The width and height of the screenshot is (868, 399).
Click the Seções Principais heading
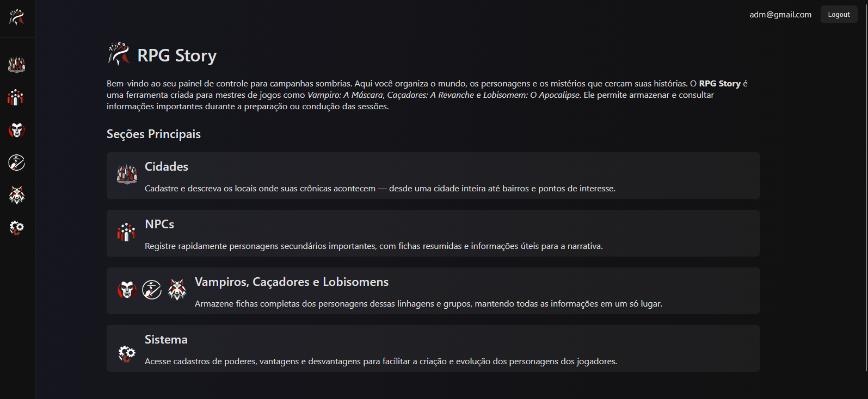tap(153, 134)
